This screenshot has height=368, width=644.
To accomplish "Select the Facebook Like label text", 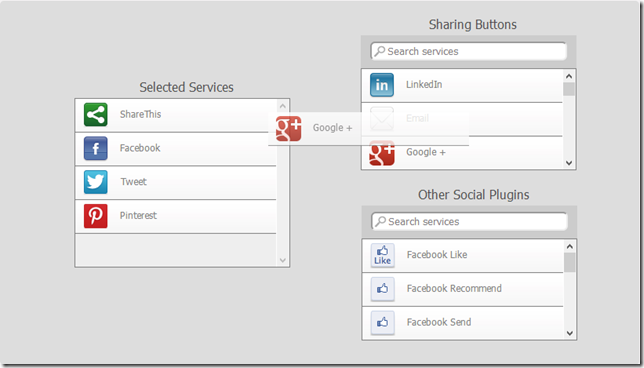I will pyautogui.click(x=437, y=255).
